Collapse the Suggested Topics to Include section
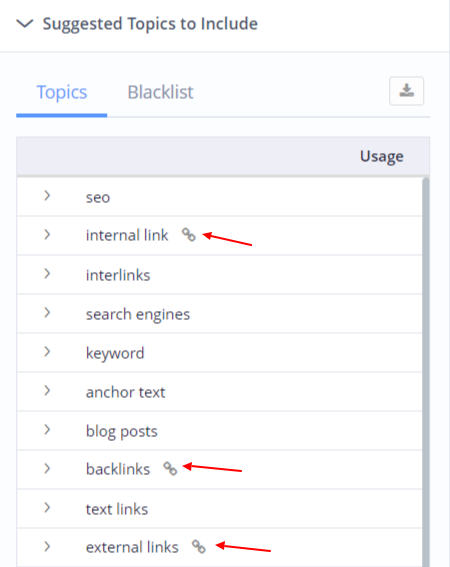450x567 pixels. click(25, 24)
